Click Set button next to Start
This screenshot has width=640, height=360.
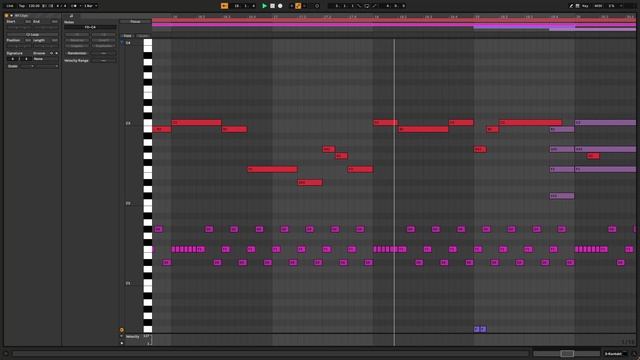click(28, 22)
